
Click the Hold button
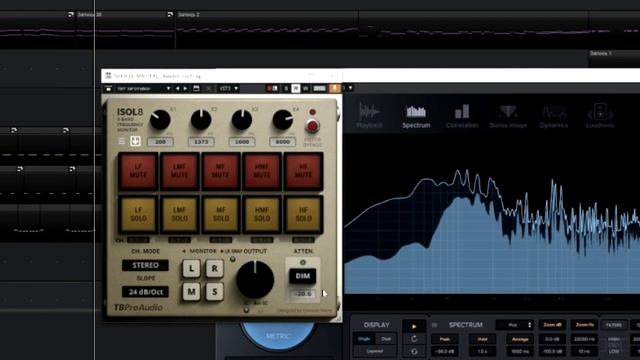coord(482,339)
